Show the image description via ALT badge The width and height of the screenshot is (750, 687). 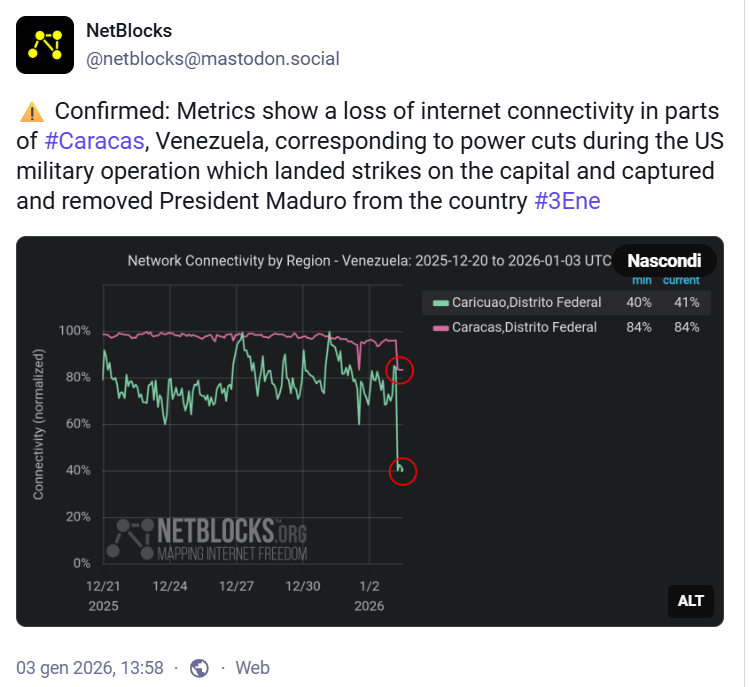[691, 600]
